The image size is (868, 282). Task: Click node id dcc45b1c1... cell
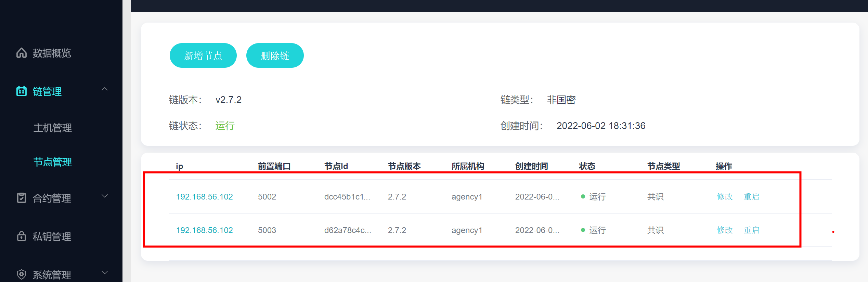pos(347,197)
